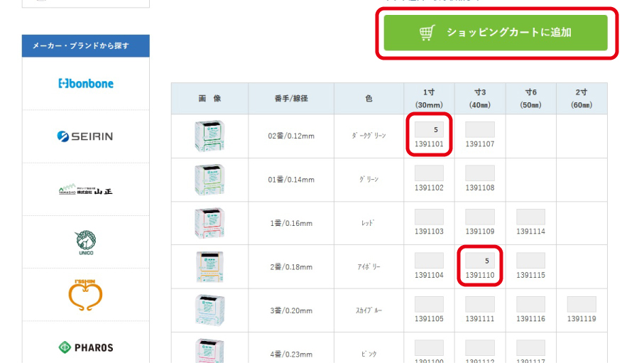Click the 01番 green product image
The height and width of the screenshot is (363, 644).
[209, 179]
